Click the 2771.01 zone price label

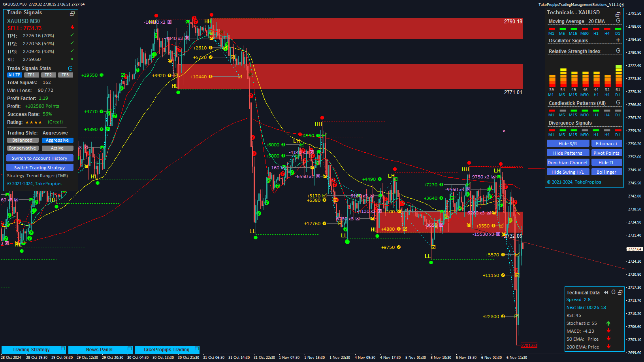click(513, 92)
